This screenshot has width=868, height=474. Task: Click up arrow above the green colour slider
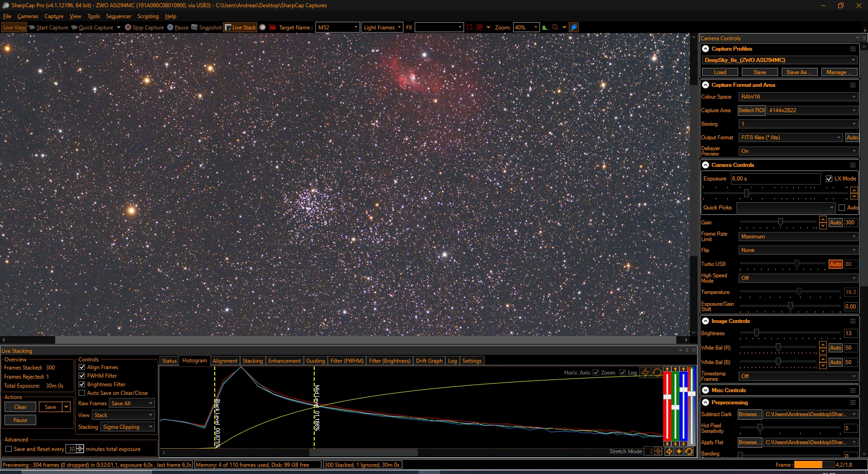coord(675,370)
